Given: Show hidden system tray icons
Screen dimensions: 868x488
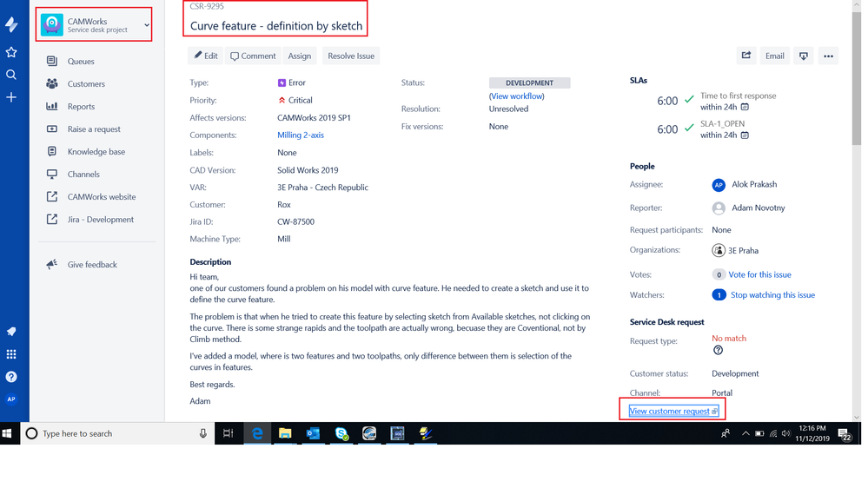Looking at the screenshot, I should coord(745,434).
